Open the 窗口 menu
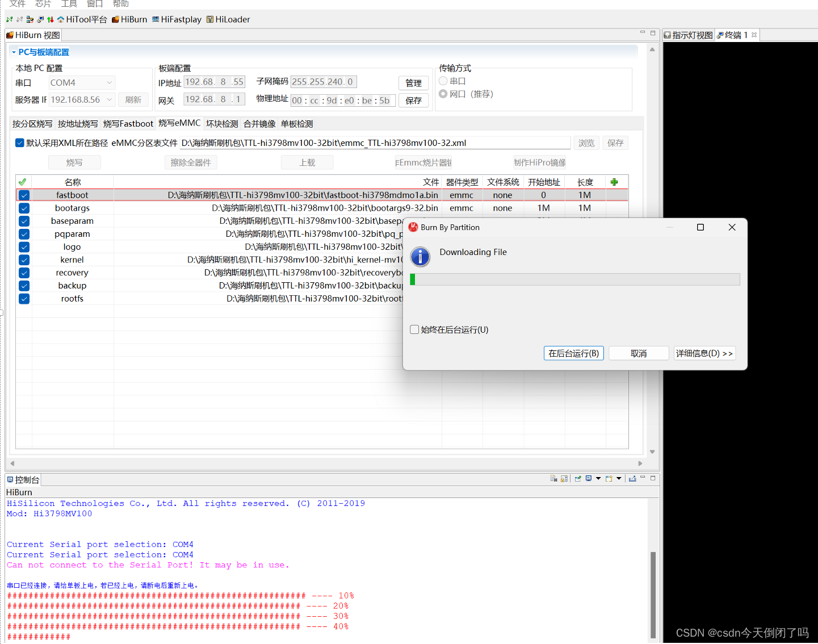Screen dimensions: 818x644 pos(95,4)
